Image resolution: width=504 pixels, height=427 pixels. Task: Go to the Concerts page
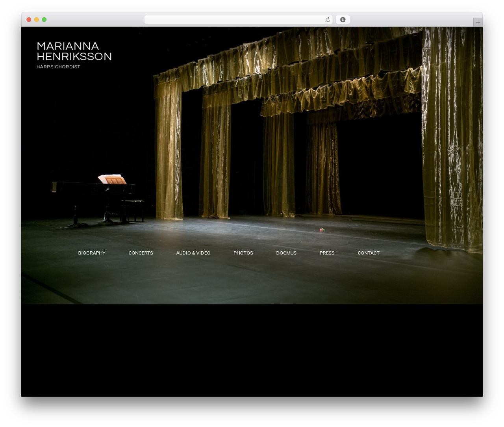[141, 253]
